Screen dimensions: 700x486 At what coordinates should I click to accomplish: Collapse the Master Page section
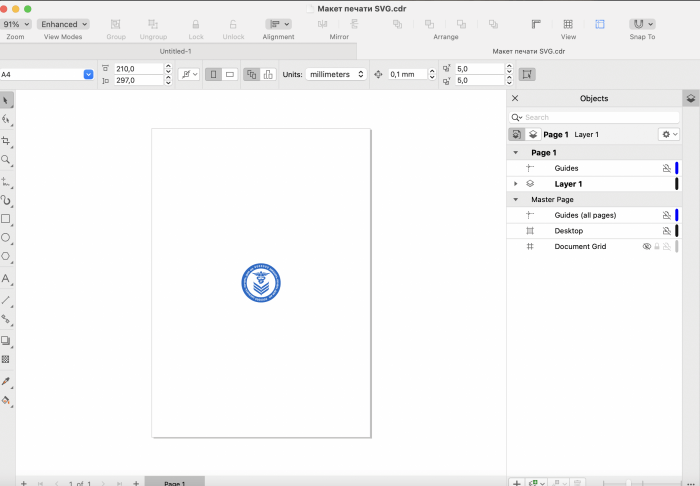click(516, 199)
